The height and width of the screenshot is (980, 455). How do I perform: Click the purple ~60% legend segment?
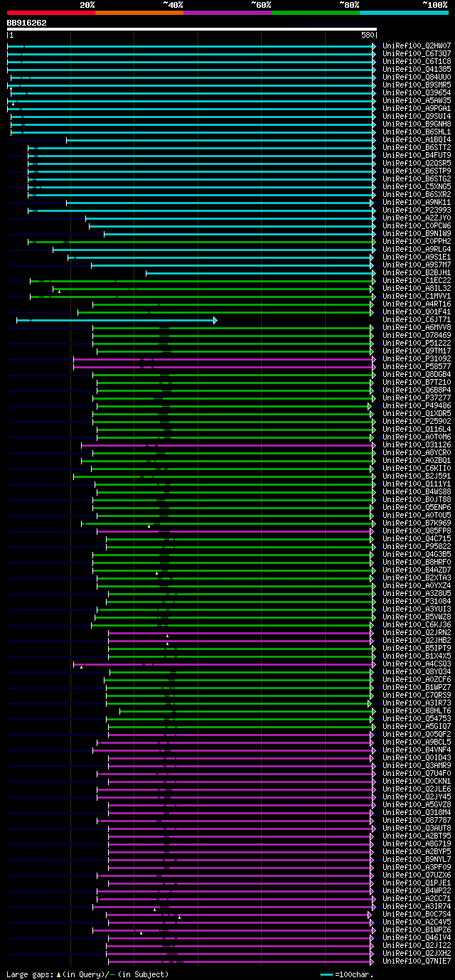tap(227, 13)
